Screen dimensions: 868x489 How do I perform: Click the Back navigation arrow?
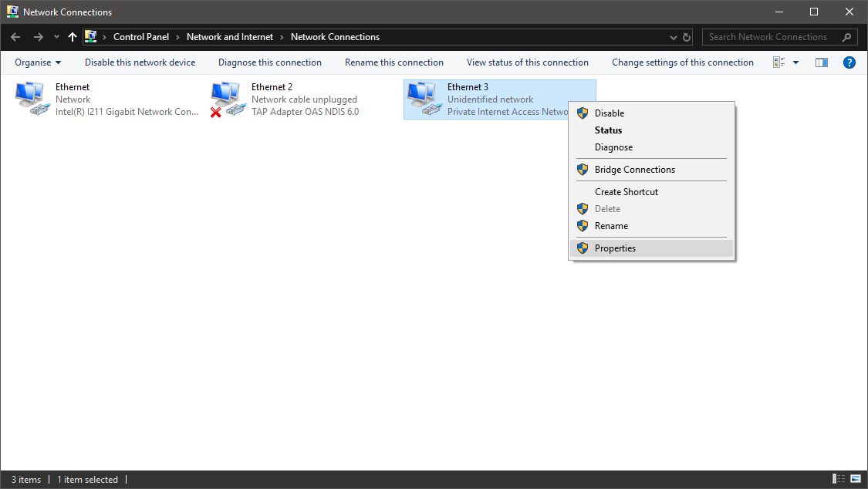(x=15, y=37)
